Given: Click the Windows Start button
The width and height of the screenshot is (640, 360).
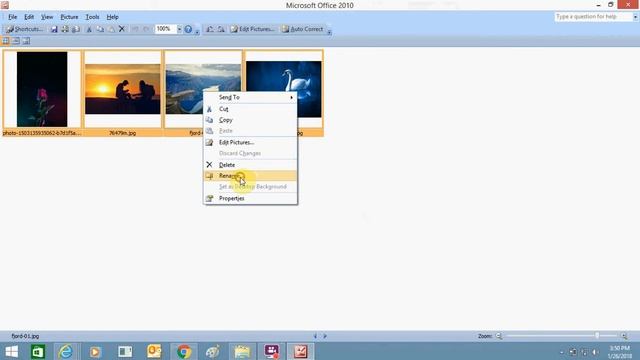Looking at the screenshot, I should click(11, 351).
